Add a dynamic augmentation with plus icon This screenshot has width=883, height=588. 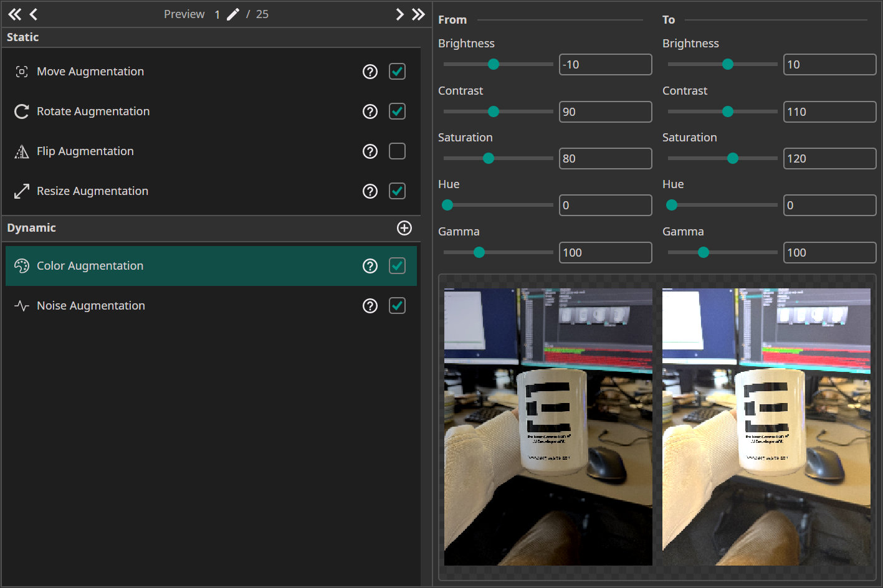[404, 228]
